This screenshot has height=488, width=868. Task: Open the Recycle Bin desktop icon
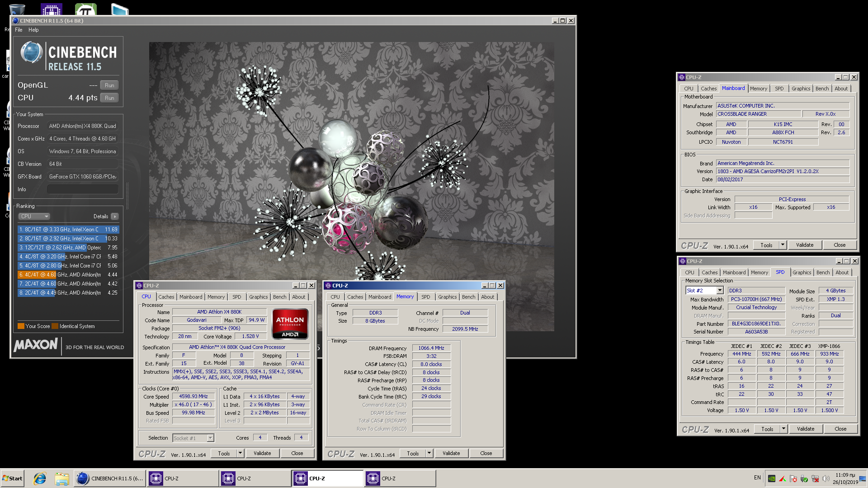[x=17, y=9]
